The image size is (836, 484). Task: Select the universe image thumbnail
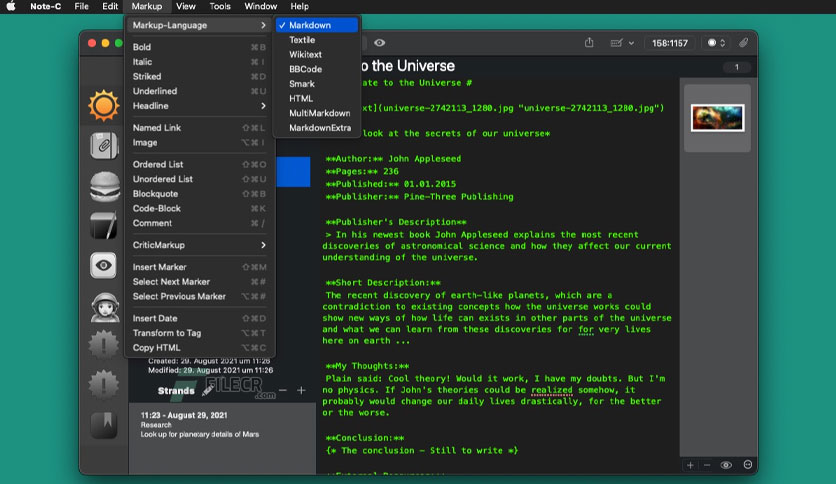[717, 118]
